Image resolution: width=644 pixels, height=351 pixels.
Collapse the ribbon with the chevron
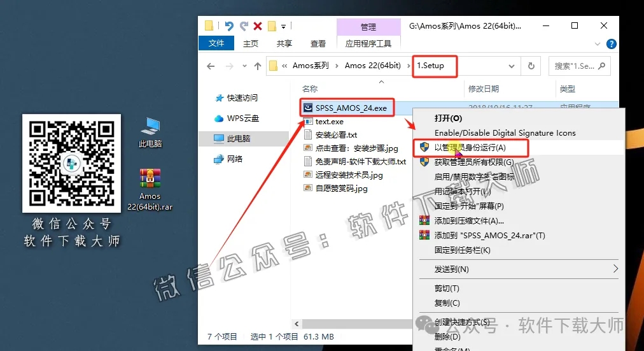tap(597, 44)
